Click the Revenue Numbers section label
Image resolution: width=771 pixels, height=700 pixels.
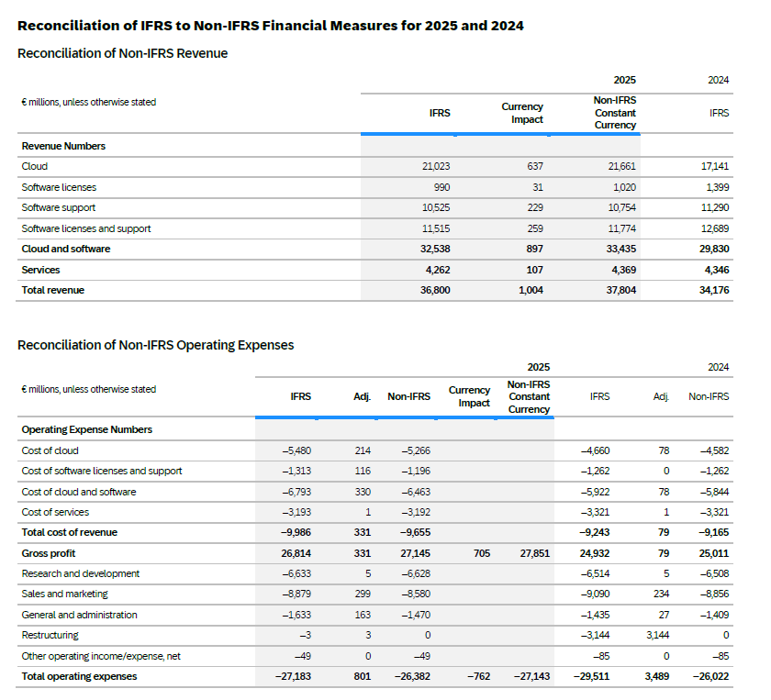[63, 146]
